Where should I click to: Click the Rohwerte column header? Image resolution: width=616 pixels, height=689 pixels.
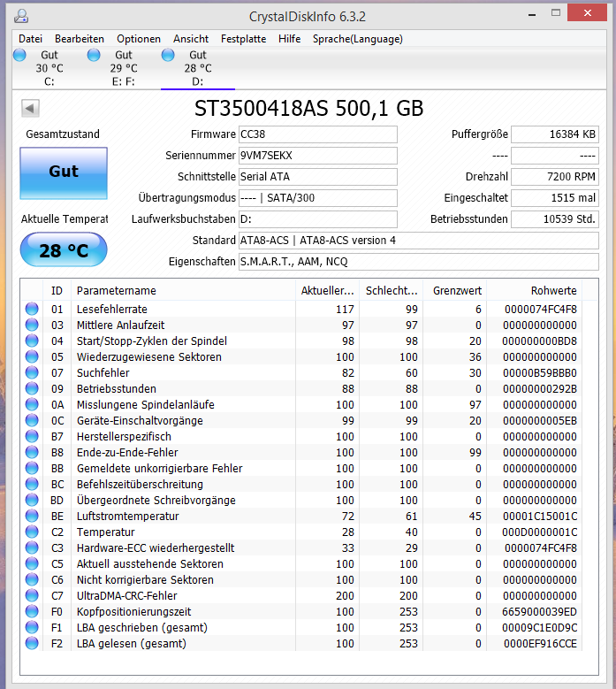(535, 290)
